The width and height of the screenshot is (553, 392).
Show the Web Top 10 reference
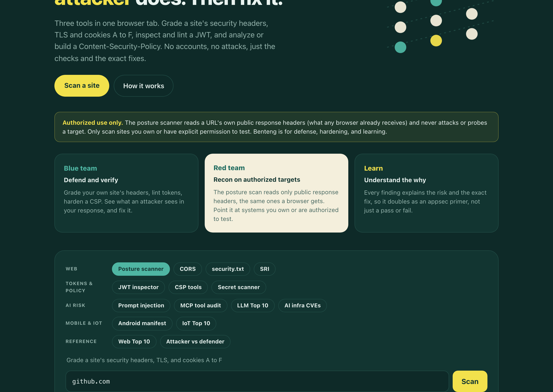(134, 341)
